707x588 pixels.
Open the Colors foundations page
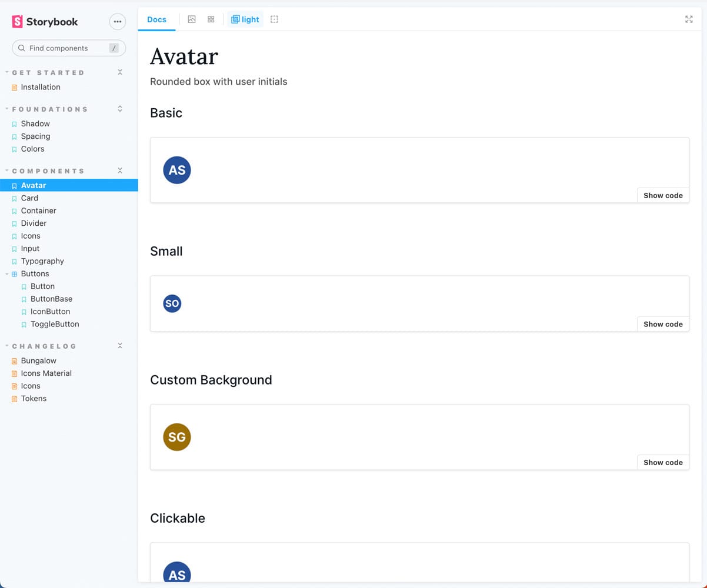coord(32,149)
